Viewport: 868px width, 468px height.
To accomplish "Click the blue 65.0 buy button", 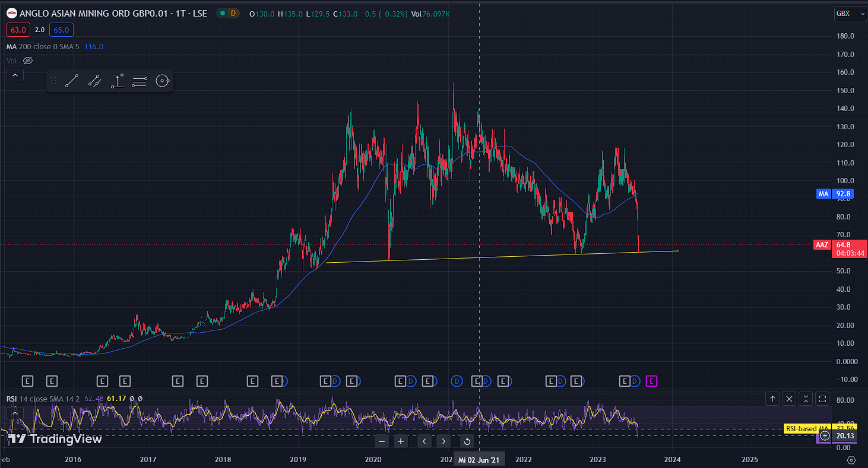I will (61, 30).
